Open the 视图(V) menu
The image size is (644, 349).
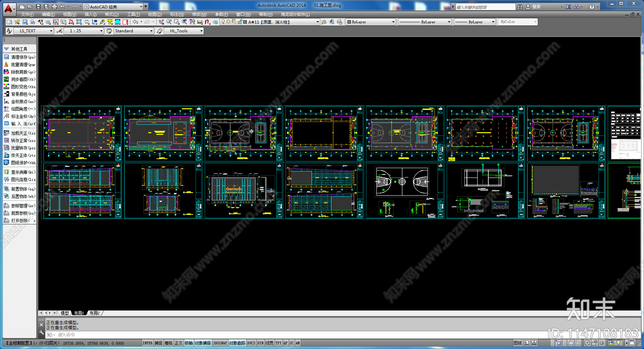pos(70,15)
